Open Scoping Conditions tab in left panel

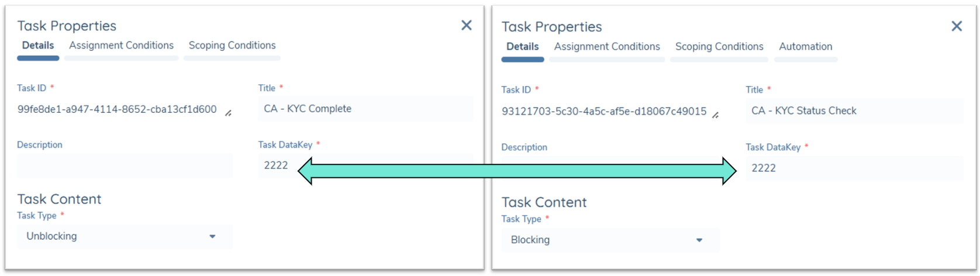click(x=232, y=46)
